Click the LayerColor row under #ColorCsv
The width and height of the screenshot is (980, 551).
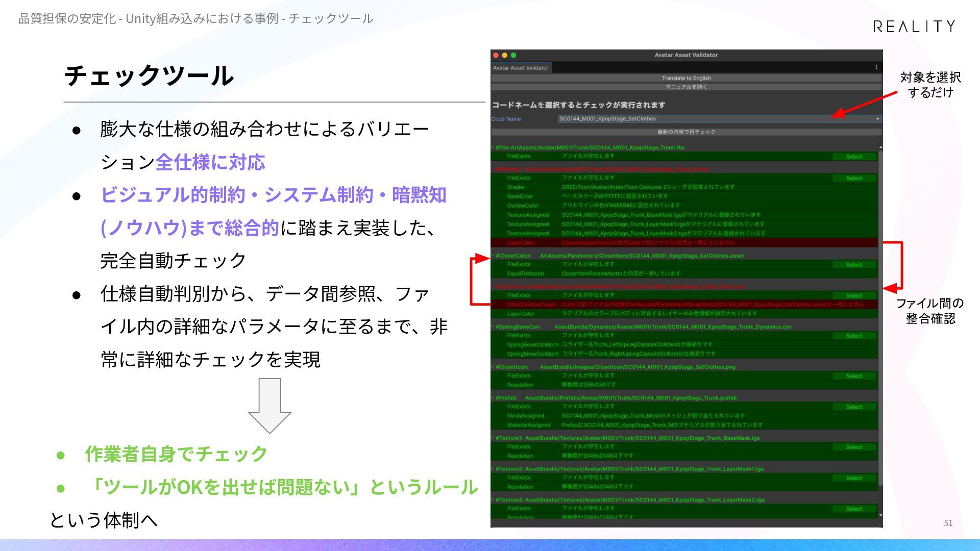(684, 314)
